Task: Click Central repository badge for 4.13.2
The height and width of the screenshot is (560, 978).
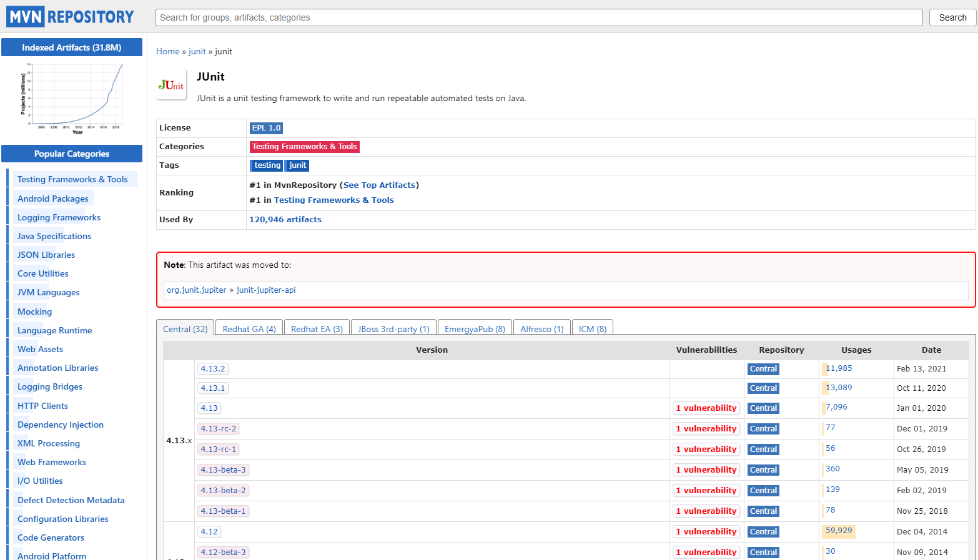Action: point(763,369)
